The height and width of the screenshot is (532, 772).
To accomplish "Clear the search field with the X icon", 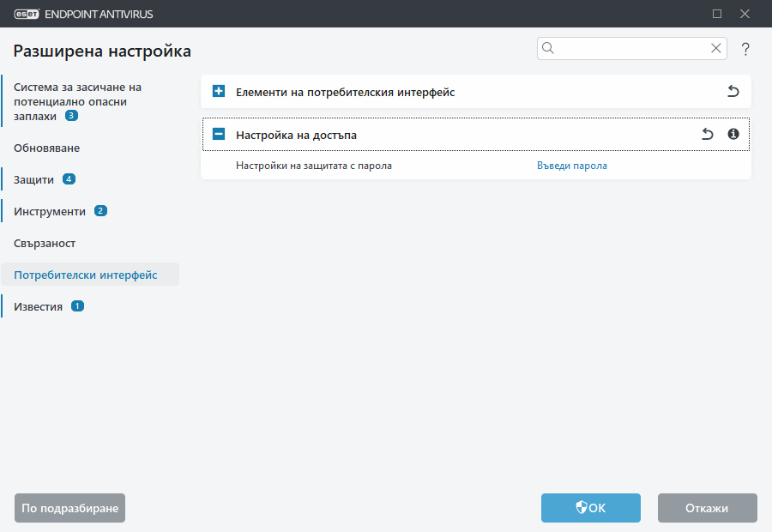I will click(715, 48).
